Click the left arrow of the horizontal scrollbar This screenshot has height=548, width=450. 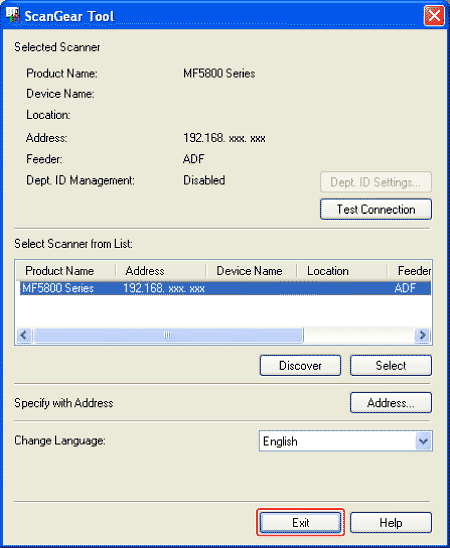pyautogui.click(x=24, y=336)
